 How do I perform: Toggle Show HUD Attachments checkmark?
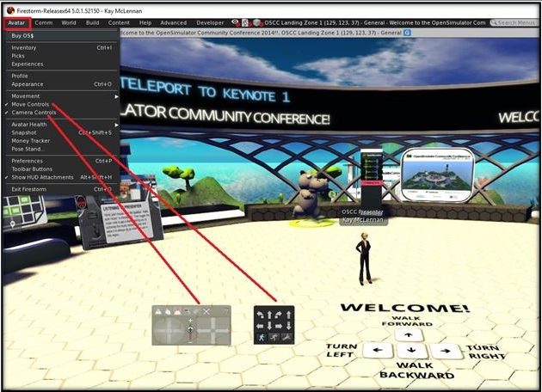click(x=62, y=177)
